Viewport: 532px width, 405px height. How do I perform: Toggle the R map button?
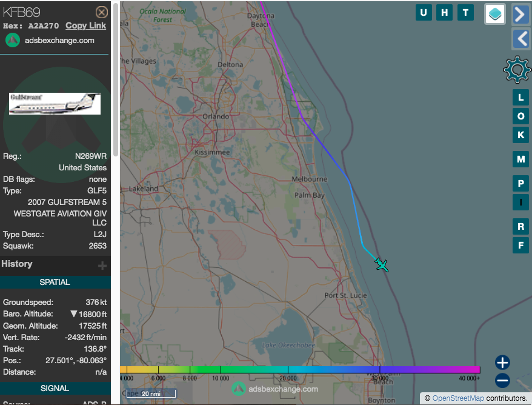521,226
